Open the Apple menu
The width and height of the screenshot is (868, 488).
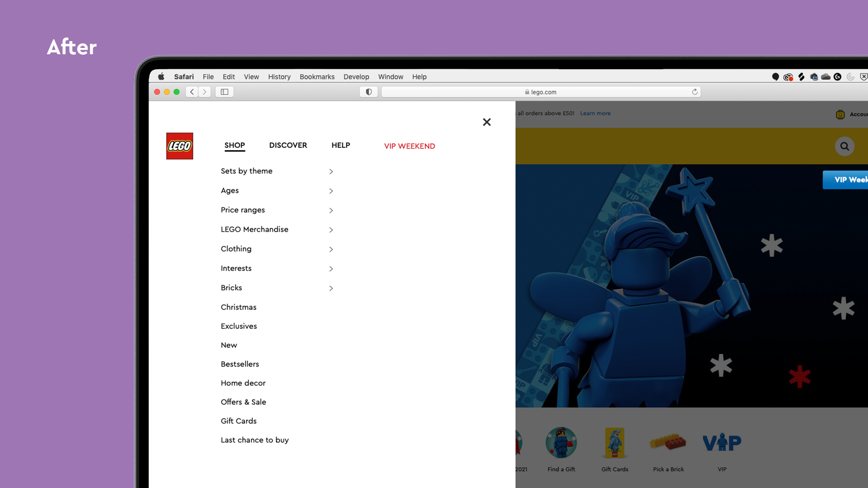tap(161, 76)
